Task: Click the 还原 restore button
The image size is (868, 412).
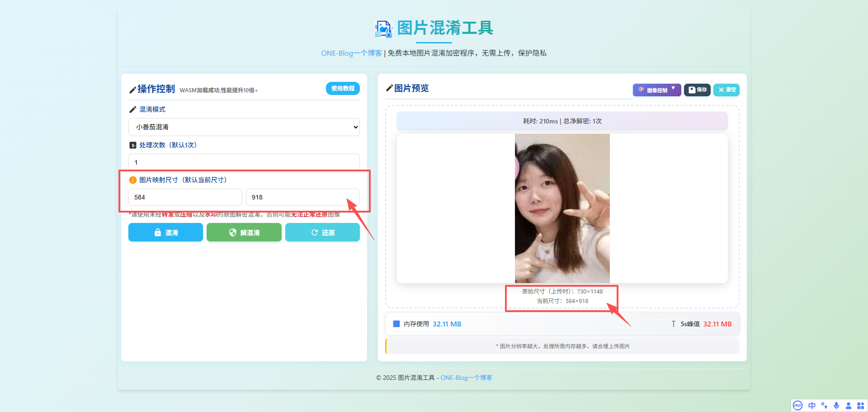Action: pos(322,232)
